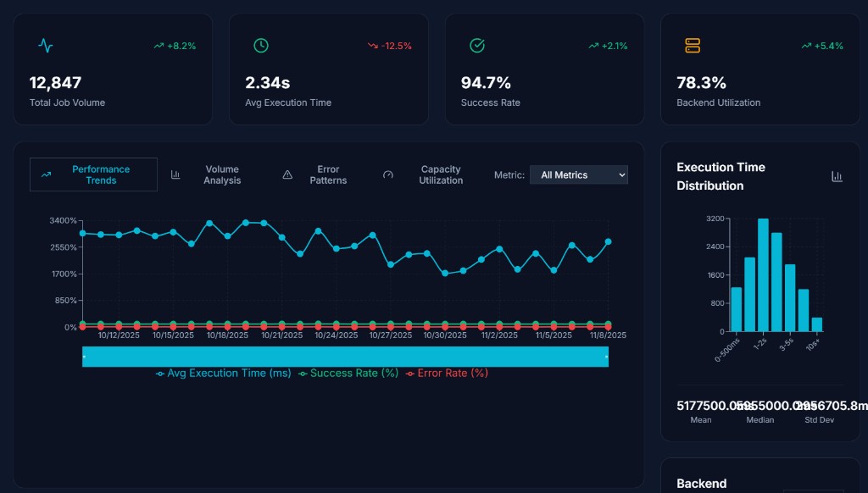Click the bar chart icon beside Execution Time Distribution

point(837,176)
